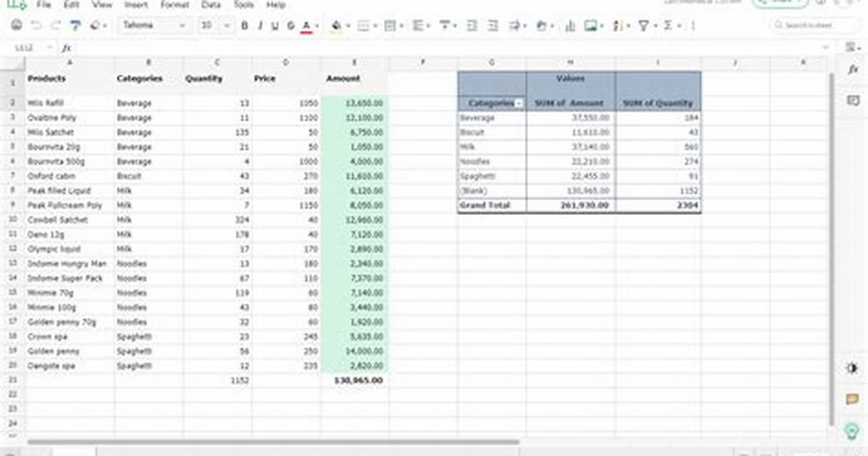Open the comments panel icon on sidebar
Screen dimensions: 868x456
(x=853, y=100)
